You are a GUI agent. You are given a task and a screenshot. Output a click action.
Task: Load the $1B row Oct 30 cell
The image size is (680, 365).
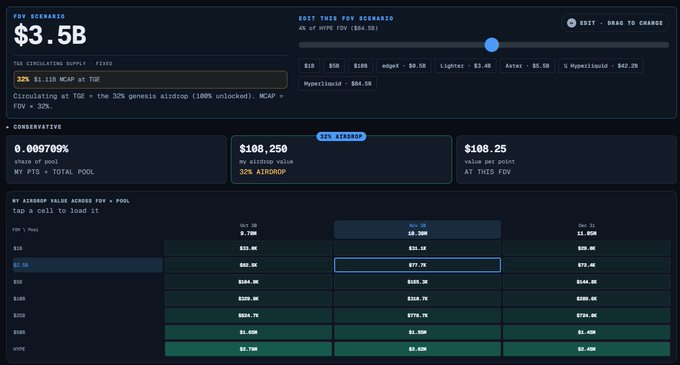248,248
